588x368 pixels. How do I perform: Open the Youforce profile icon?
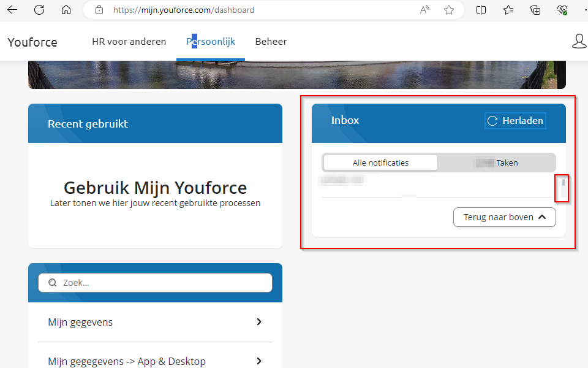tap(579, 41)
